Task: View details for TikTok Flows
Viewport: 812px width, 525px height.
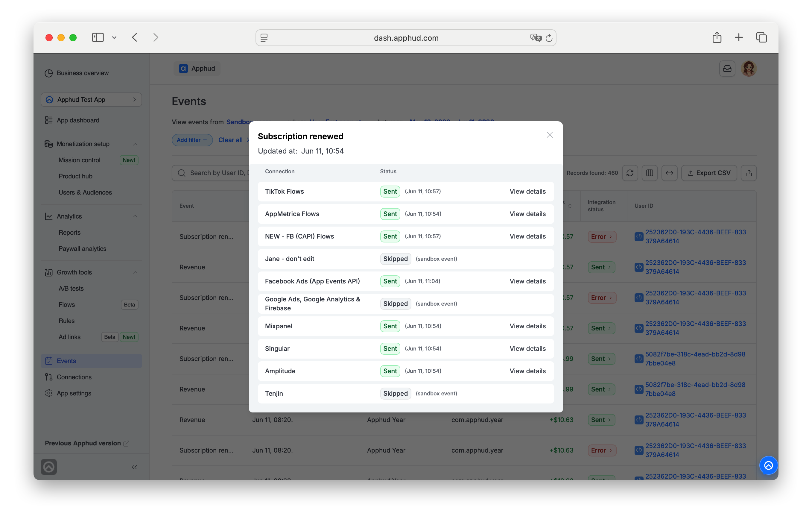Action: point(527,191)
